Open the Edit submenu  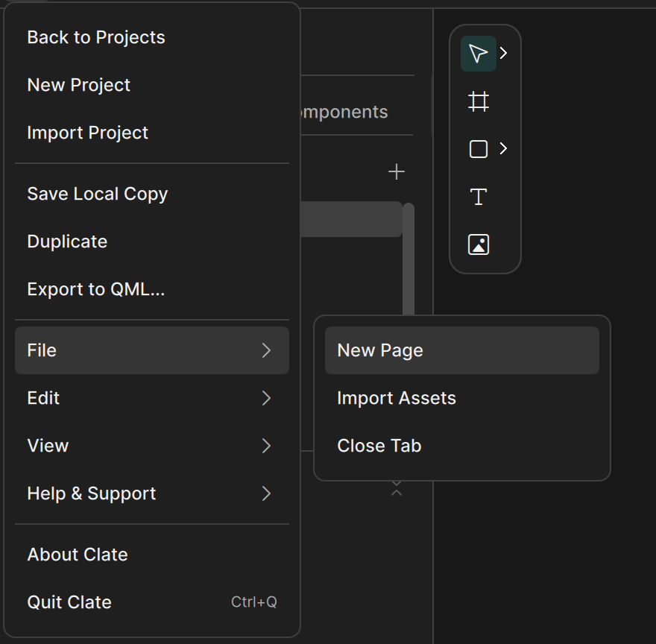pyautogui.click(x=152, y=398)
